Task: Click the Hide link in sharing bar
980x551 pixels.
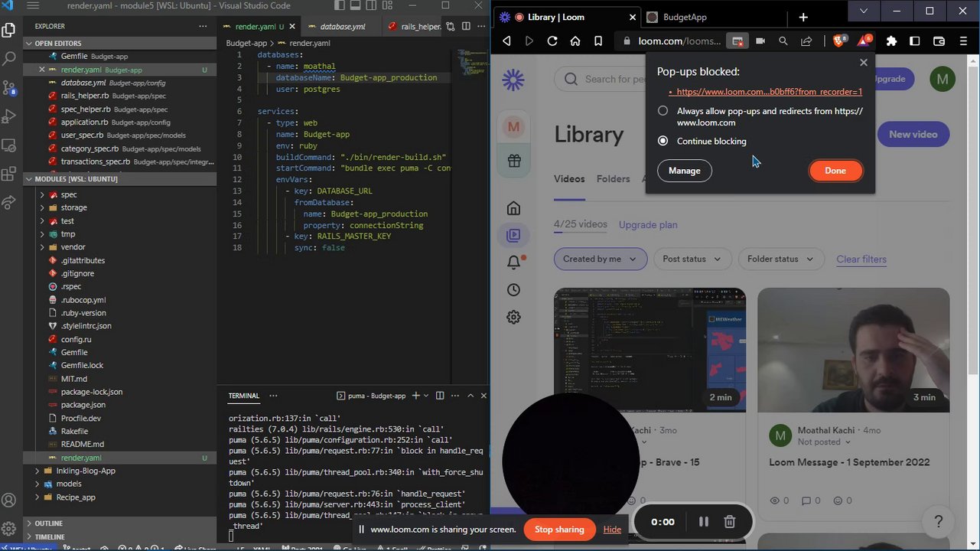Action: (612, 530)
